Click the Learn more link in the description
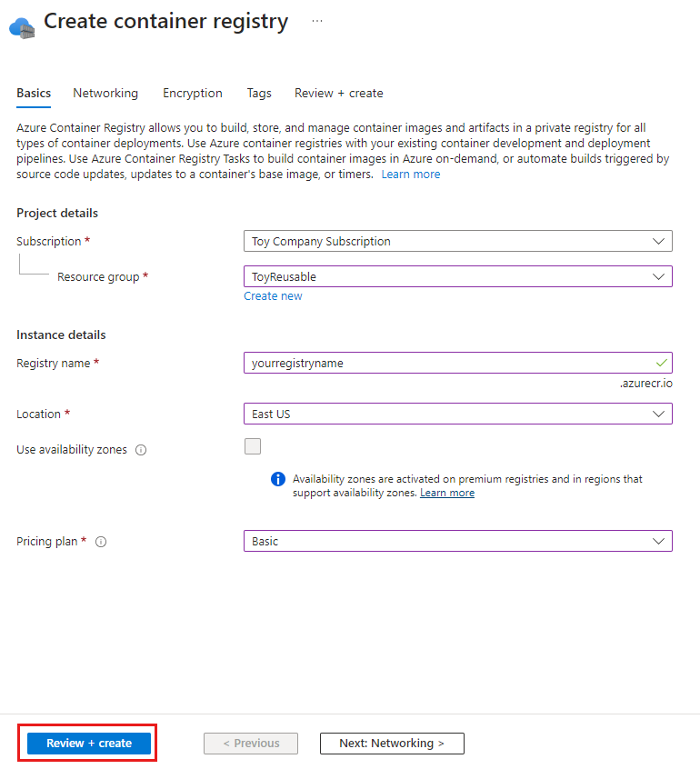700x769 pixels. pos(410,174)
